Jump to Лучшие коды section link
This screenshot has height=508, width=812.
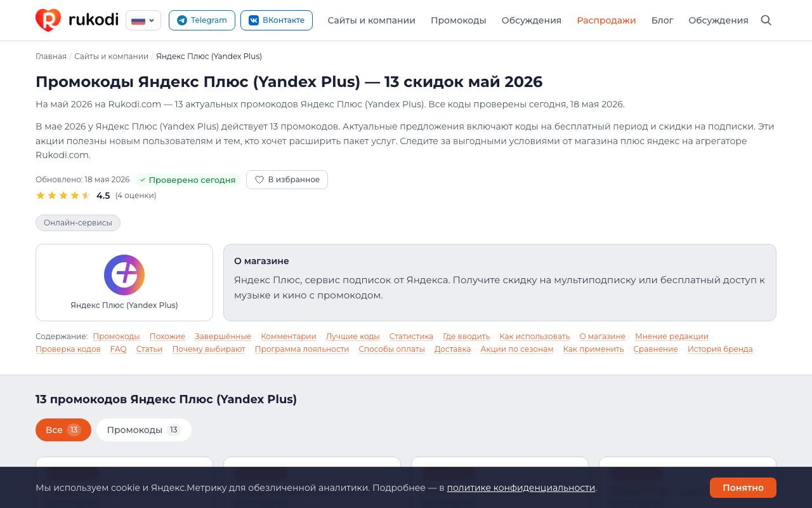353,337
